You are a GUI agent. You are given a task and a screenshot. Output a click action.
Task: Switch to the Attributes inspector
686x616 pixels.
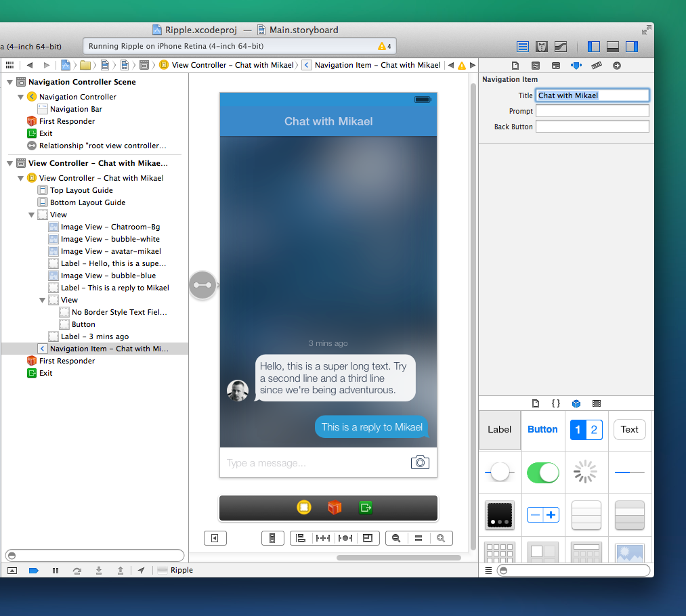tap(576, 66)
